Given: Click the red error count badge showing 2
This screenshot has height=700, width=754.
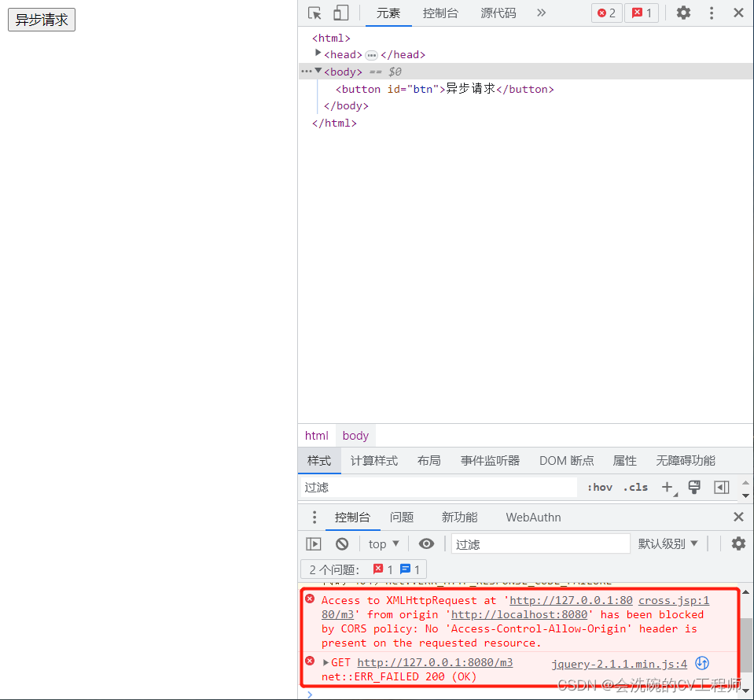Looking at the screenshot, I should click(606, 13).
